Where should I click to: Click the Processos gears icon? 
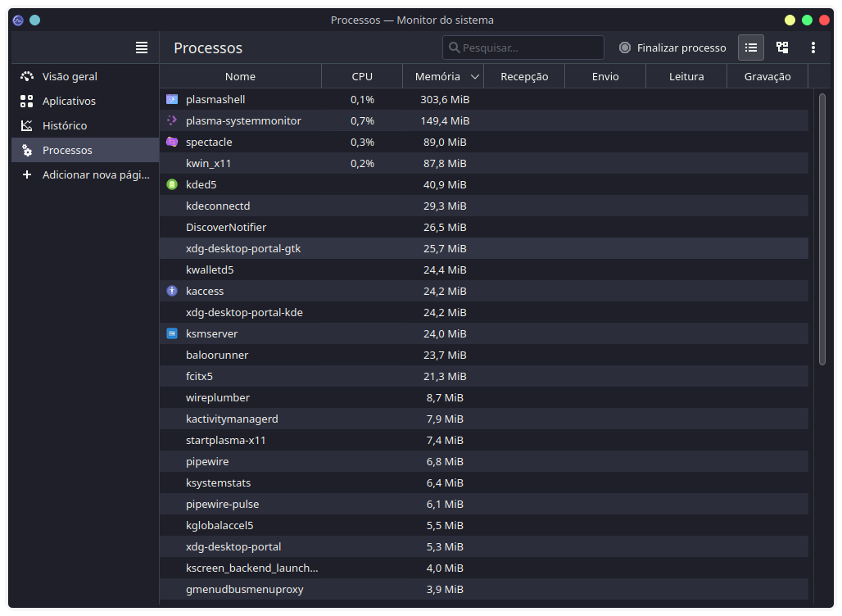click(x=27, y=151)
